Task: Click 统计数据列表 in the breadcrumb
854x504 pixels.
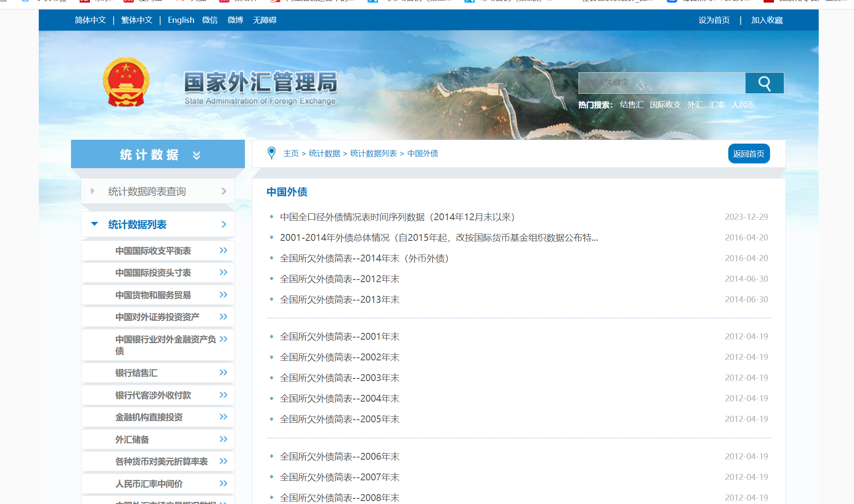Action: pyautogui.click(x=373, y=154)
